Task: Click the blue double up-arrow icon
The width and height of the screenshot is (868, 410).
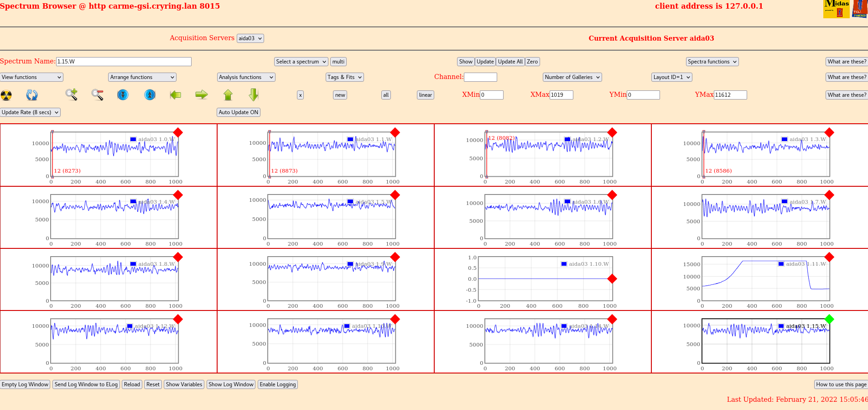Action: pyautogui.click(x=150, y=95)
